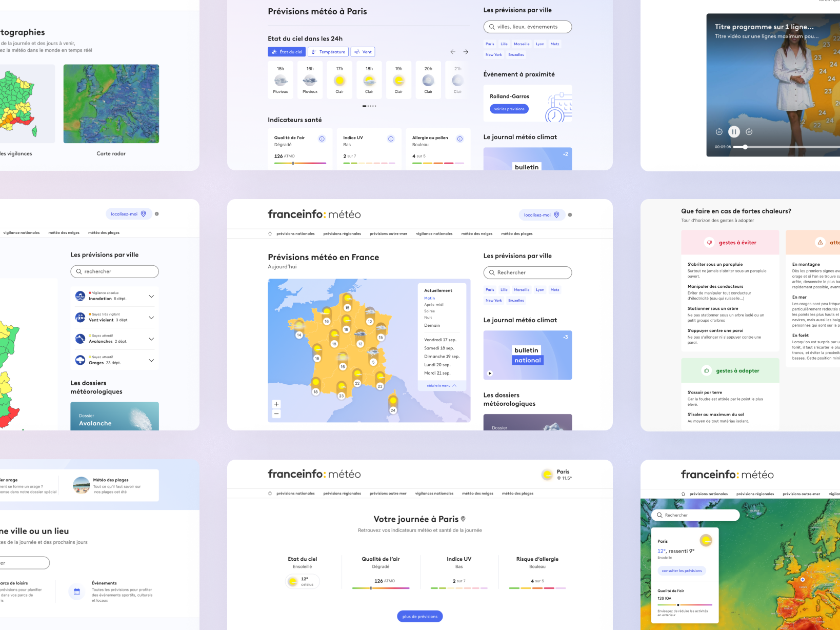
Task: Open info icon for Qualité de l'air
Action: [x=322, y=139]
